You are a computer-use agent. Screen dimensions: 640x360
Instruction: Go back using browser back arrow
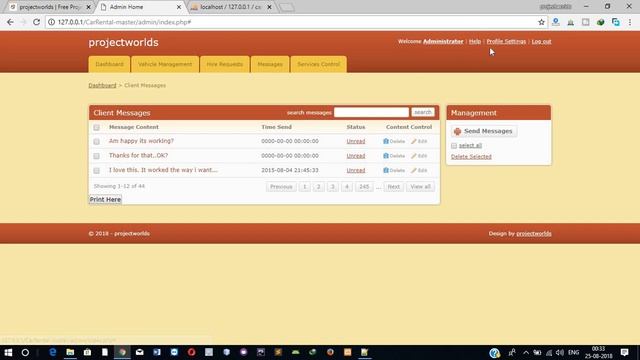click(10, 22)
